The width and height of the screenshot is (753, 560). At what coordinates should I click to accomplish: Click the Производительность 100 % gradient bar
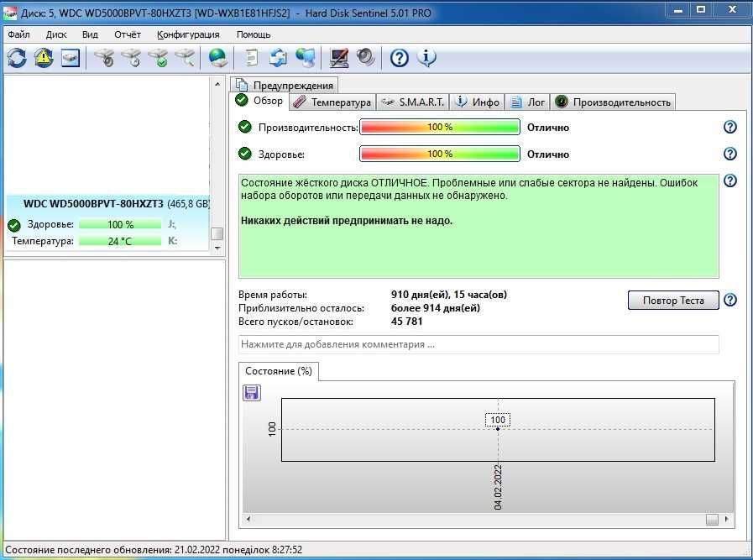click(x=440, y=127)
